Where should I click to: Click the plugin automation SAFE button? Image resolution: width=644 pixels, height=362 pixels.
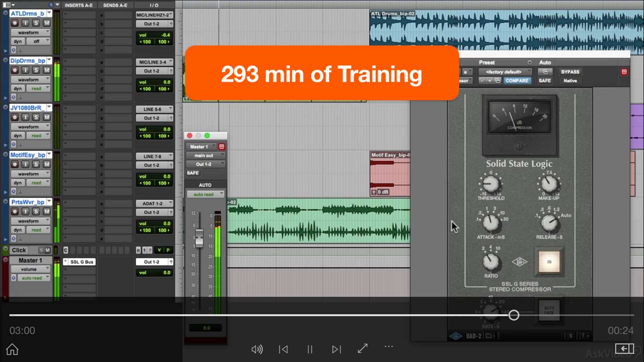coord(544,81)
